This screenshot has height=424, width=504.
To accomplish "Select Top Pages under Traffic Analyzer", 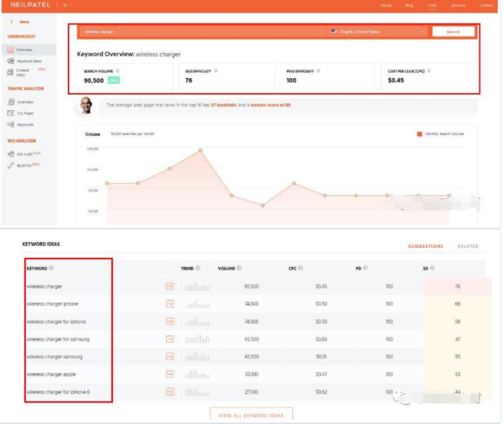I will coord(25,113).
